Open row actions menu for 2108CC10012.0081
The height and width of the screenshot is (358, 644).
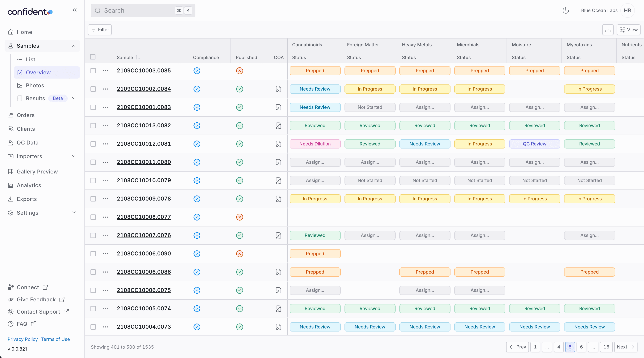(x=105, y=144)
